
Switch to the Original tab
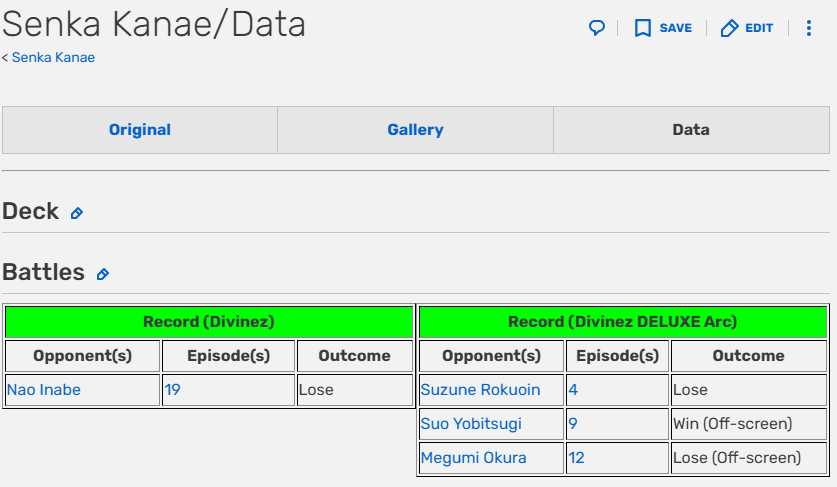pyautogui.click(x=140, y=130)
